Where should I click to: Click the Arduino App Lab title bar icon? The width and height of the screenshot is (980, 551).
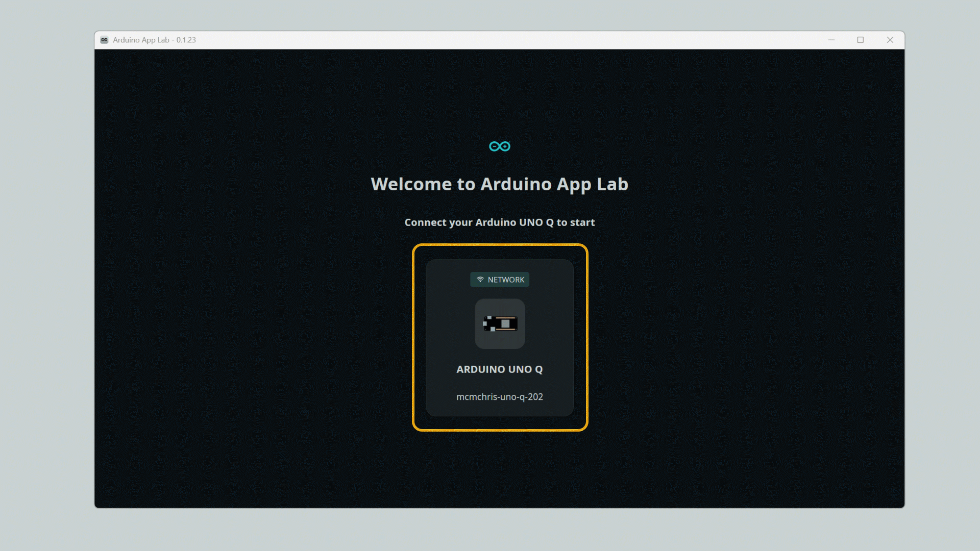pos(104,40)
